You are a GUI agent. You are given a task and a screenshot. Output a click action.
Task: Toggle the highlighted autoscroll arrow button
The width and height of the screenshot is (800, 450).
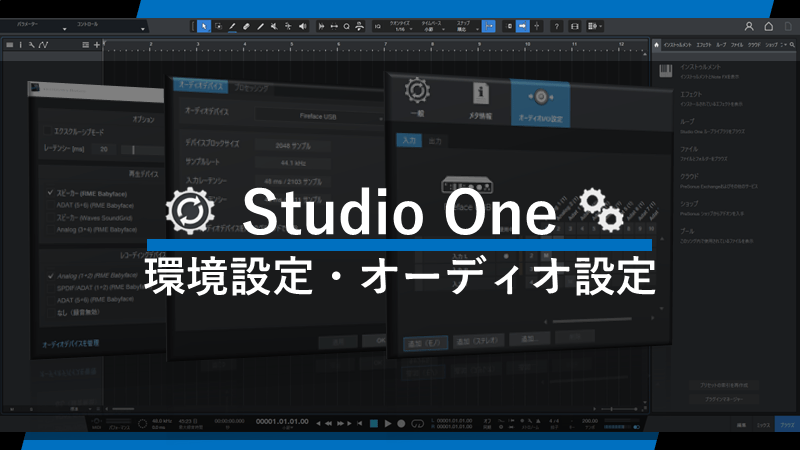click(x=522, y=26)
